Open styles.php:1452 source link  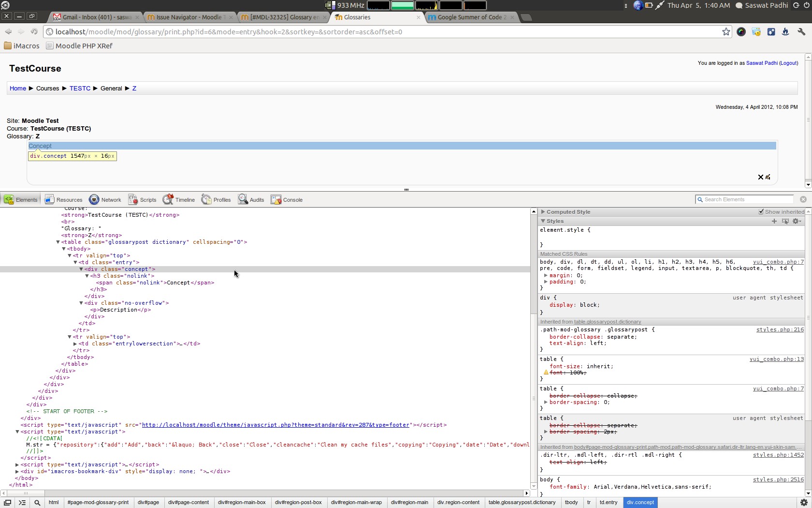[778, 455]
